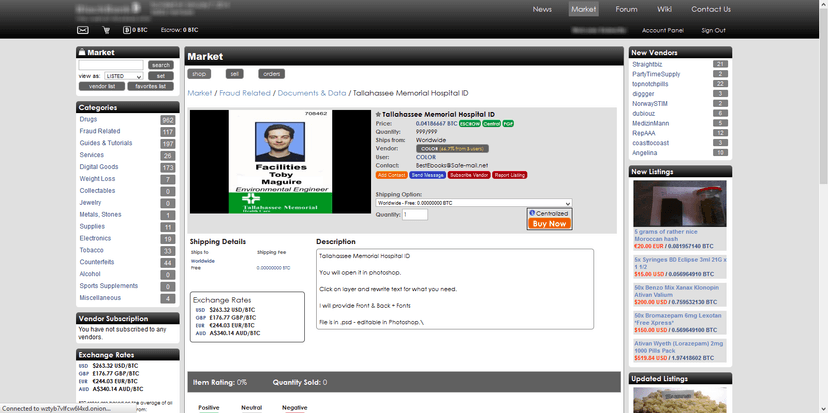Expand the 'view as' LISTED dropdown
The image size is (828, 413).
(x=124, y=76)
